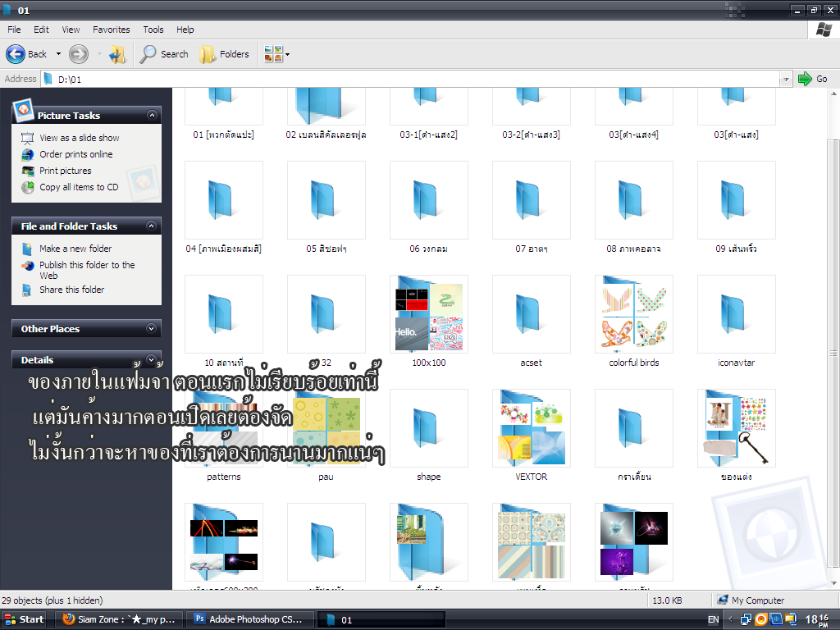
Task: Open the Help menu
Action: coord(185,30)
